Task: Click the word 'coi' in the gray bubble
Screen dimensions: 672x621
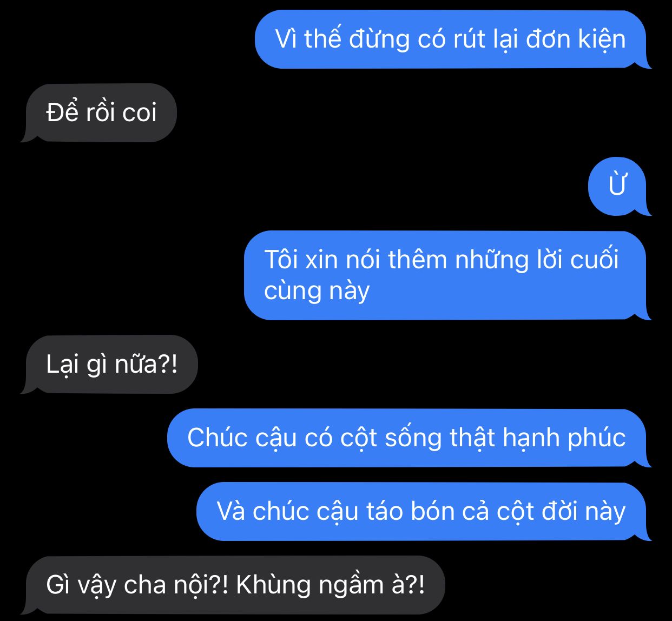Action: point(139,113)
